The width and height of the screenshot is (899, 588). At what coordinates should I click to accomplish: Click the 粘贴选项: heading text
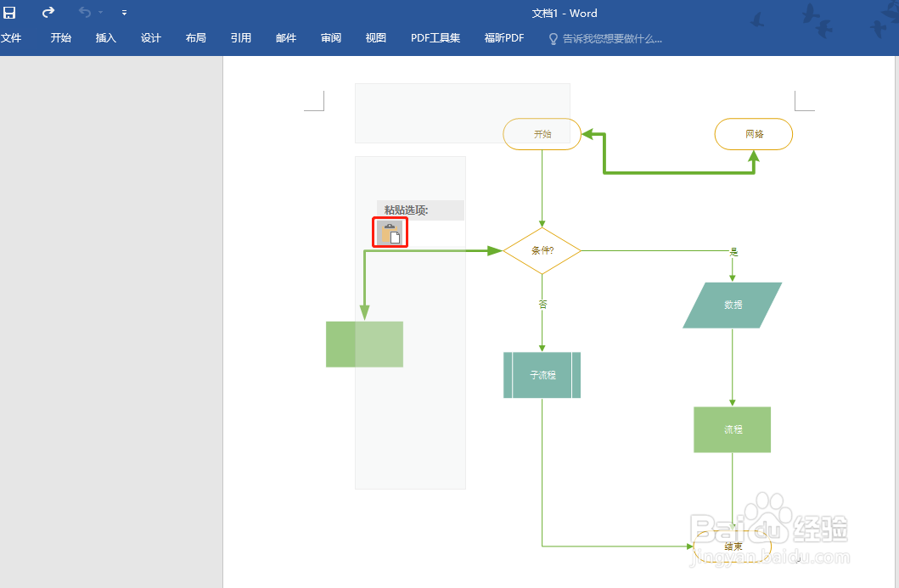tap(406, 210)
